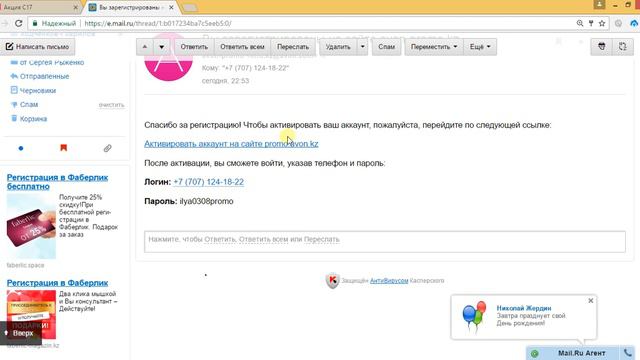Click the red Faberlic gifts ad image
Viewport: 640px width, 360px height.
31,314
